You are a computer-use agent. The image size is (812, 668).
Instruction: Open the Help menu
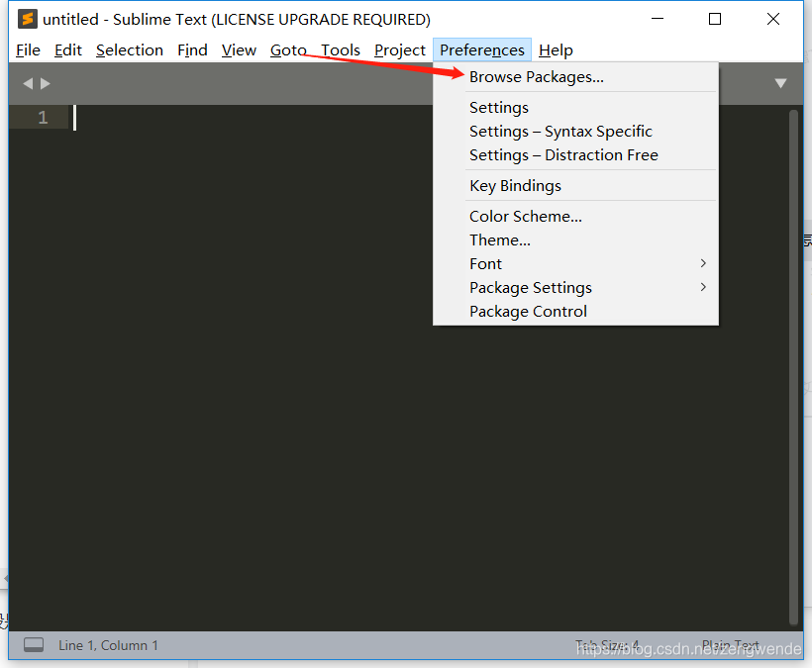(x=556, y=50)
